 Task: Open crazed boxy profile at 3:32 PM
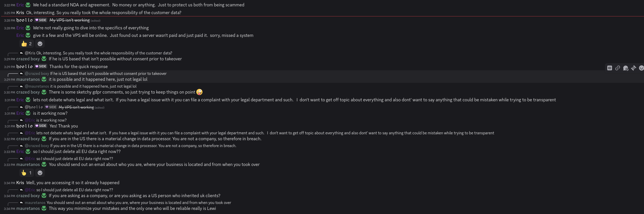click(x=28, y=139)
